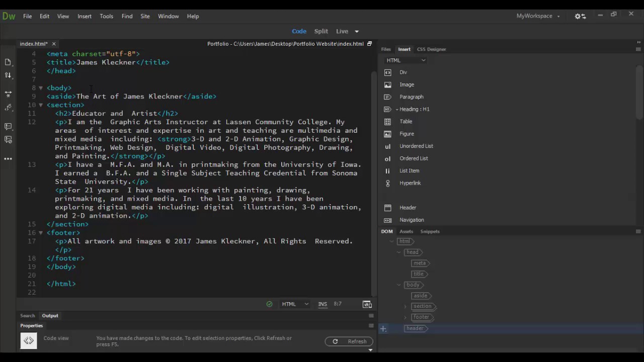Click the Header insert icon

click(387, 208)
